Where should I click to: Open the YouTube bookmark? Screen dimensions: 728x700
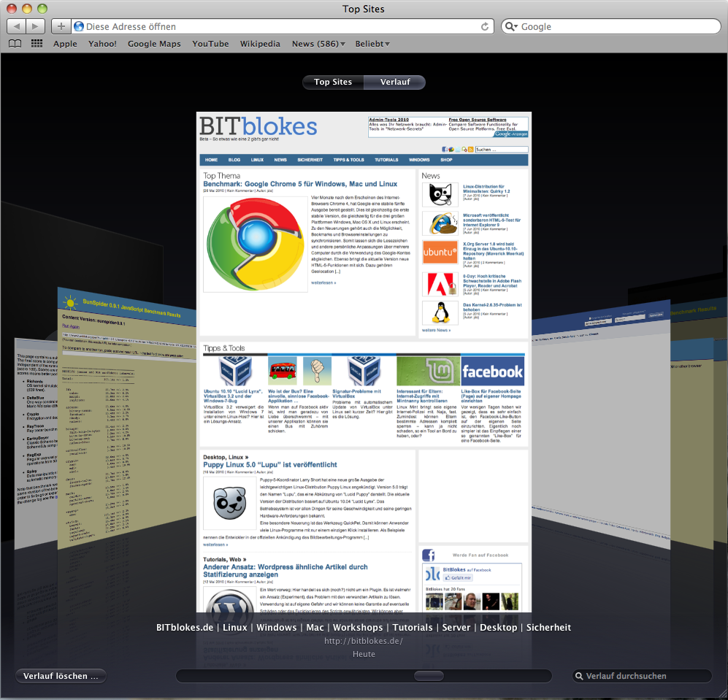pos(210,44)
